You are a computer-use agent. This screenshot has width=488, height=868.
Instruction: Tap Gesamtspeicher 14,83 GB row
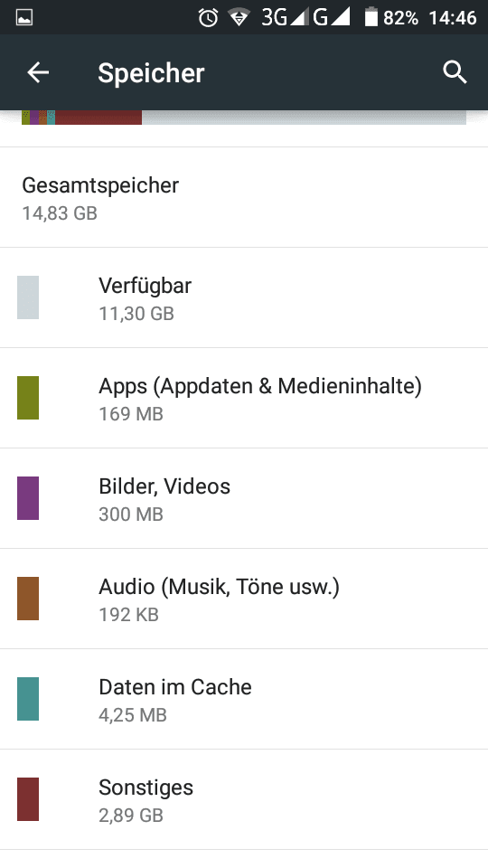point(244,198)
